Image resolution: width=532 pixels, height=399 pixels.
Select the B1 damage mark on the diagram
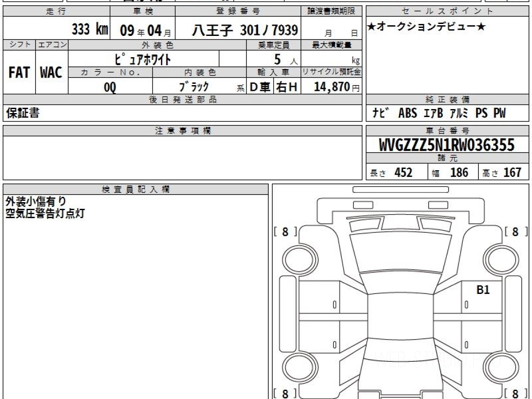click(483, 290)
